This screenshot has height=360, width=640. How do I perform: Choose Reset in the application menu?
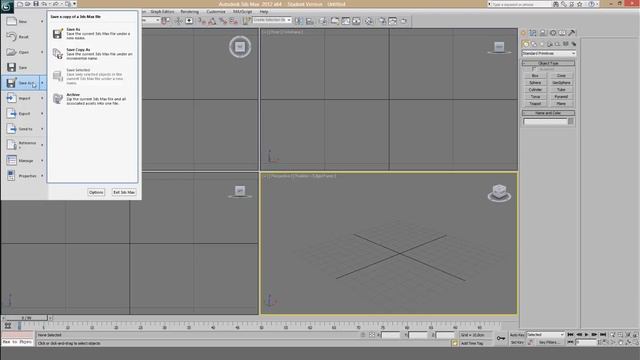24,37
